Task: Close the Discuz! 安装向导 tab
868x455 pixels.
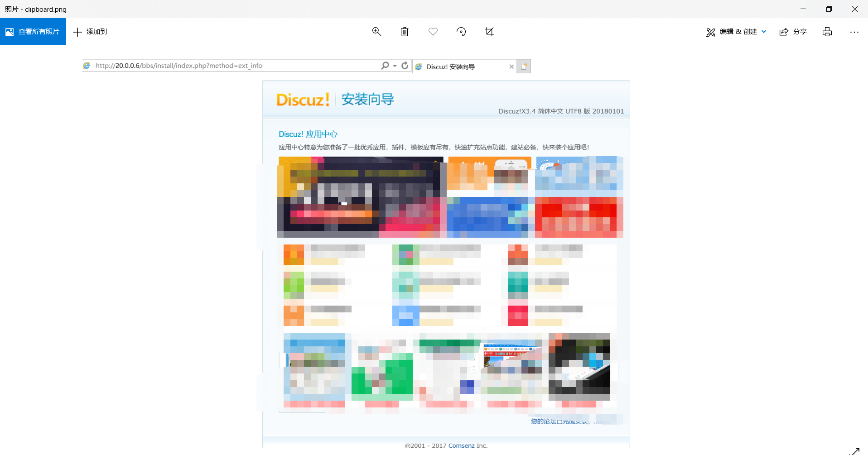Action: [511, 67]
